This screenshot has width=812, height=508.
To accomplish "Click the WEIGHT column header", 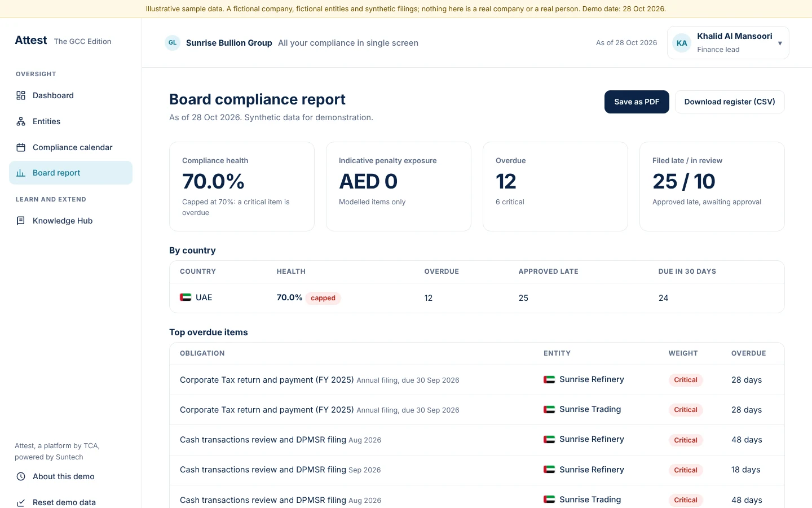I will click(683, 353).
